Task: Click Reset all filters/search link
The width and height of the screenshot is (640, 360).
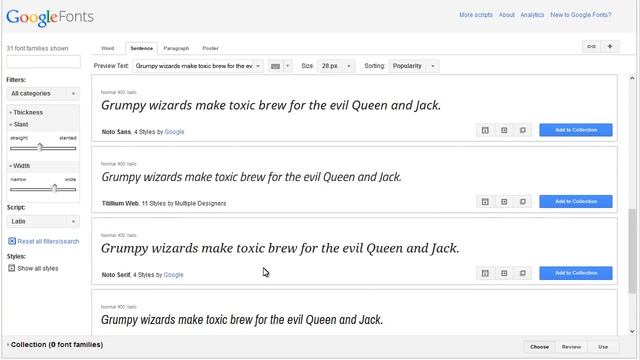Action: pyautogui.click(x=48, y=241)
